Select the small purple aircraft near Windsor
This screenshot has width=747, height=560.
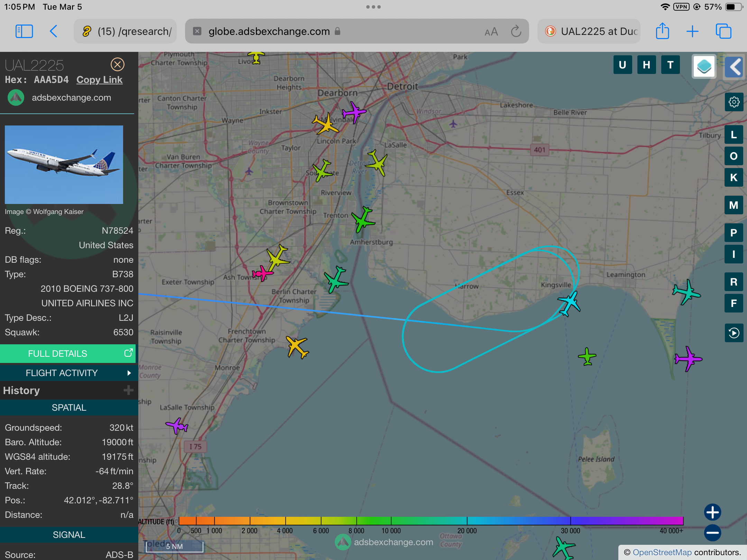point(453,124)
